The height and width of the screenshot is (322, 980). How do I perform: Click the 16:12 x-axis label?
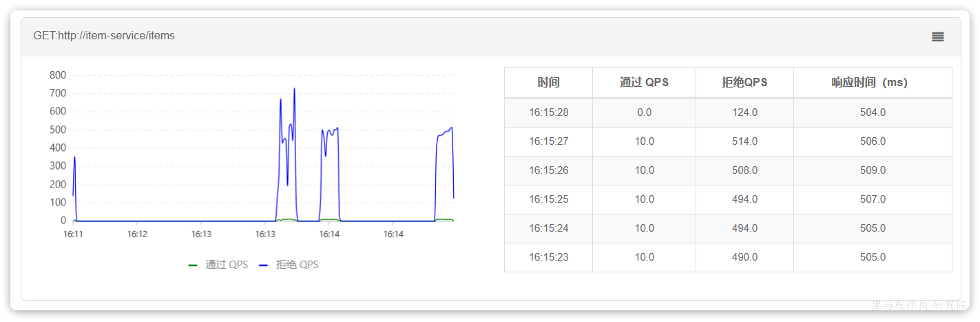(137, 234)
